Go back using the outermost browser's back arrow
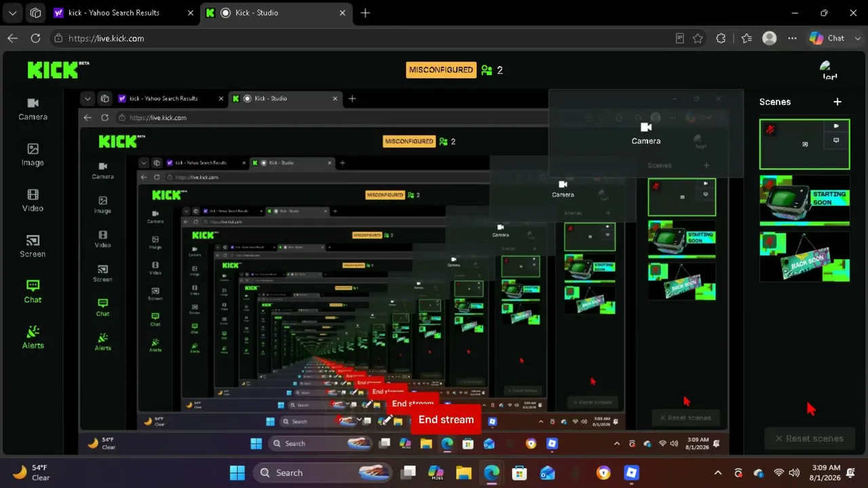 (12, 39)
